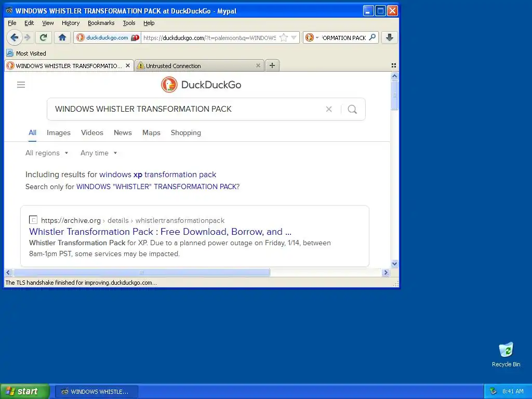Screen dimensions: 532x399
Task: Open the DuckDuckGo hamburger menu
Action: tap(21, 85)
